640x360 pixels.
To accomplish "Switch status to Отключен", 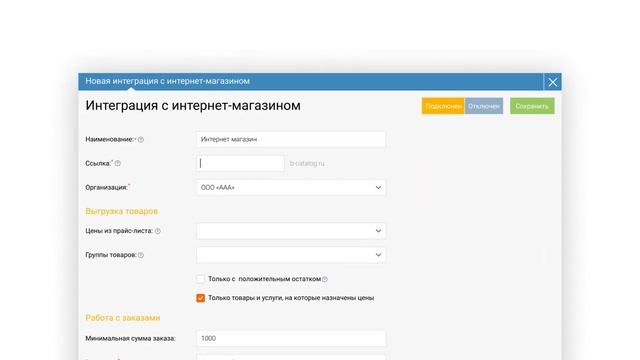I will [x=484, y=106].
